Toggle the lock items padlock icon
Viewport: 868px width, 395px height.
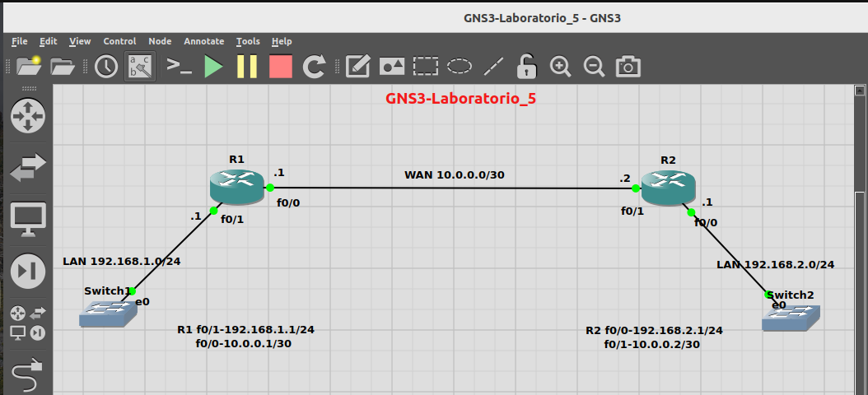click(x=527, y=67)
